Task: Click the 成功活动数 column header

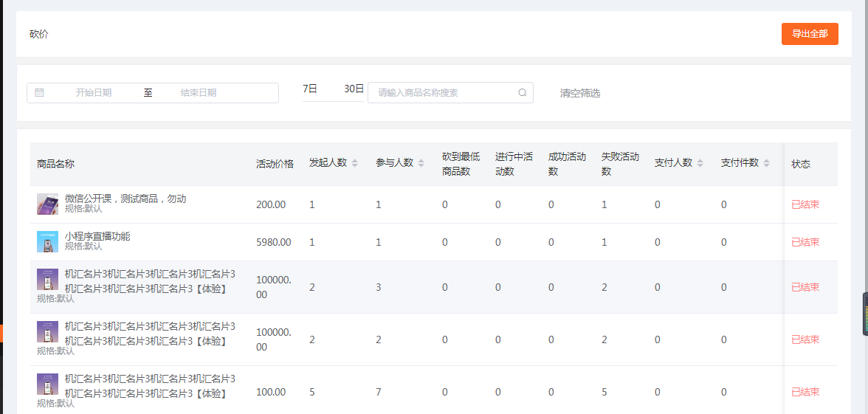Action: tap(567, 164)
